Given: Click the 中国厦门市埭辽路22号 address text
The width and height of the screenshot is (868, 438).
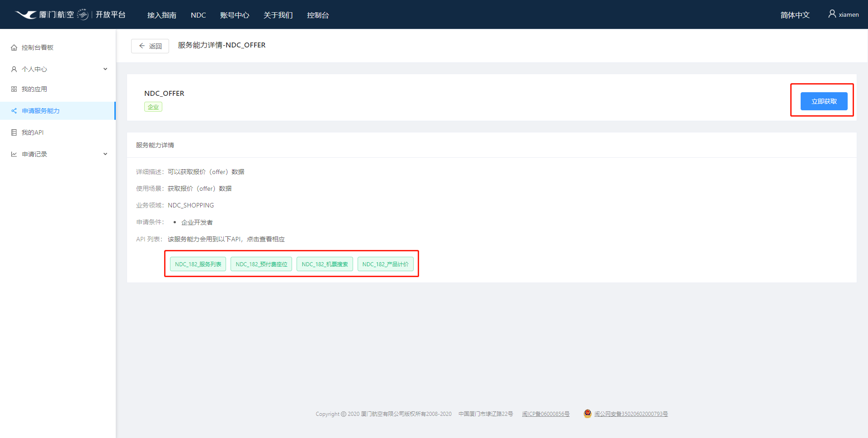Looking at the screenshot, I should click(486, 414).
